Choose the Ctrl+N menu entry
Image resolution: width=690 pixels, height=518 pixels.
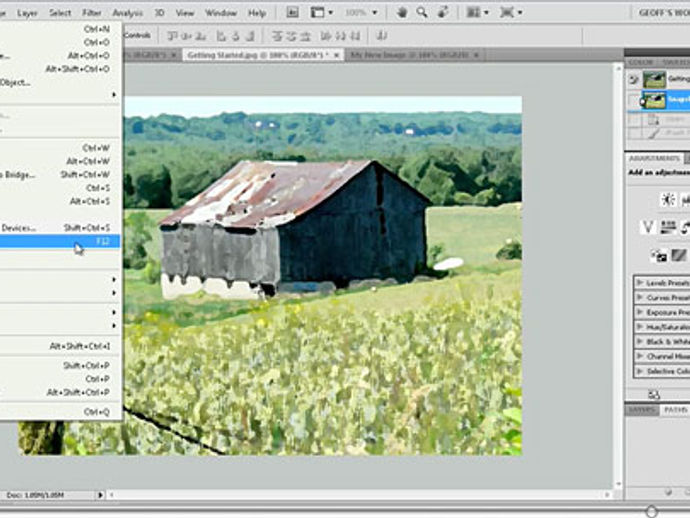[x=60, y=29]
